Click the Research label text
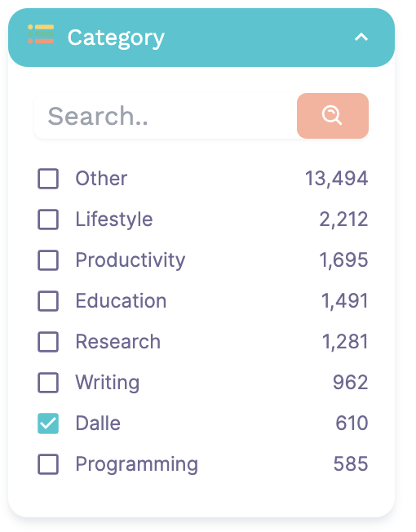Image resolution: width=416 pixels, height=532 pixels. pos(118,342)
